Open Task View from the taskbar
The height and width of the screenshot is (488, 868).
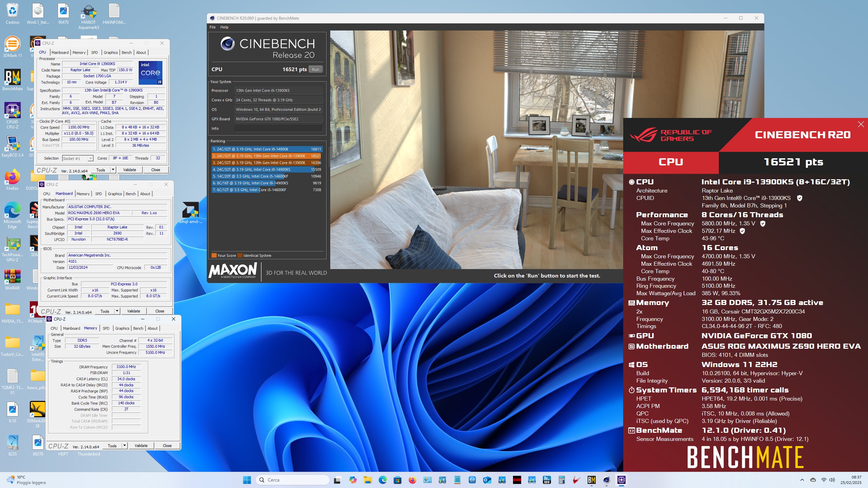coord(337,480)
